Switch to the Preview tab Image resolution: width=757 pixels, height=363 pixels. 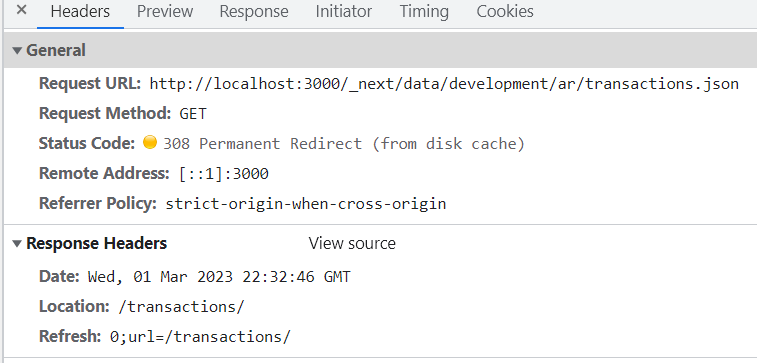(x=165, y=11)
